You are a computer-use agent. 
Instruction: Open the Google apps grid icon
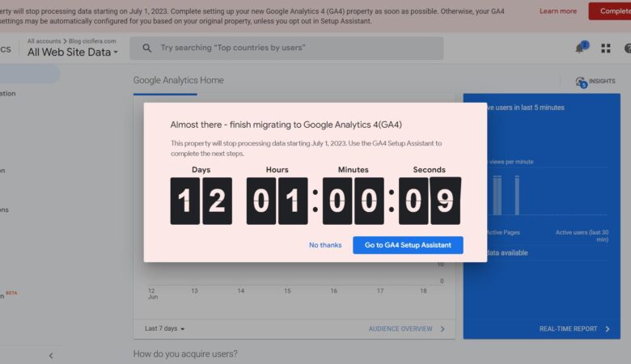[x=605, y=49]
